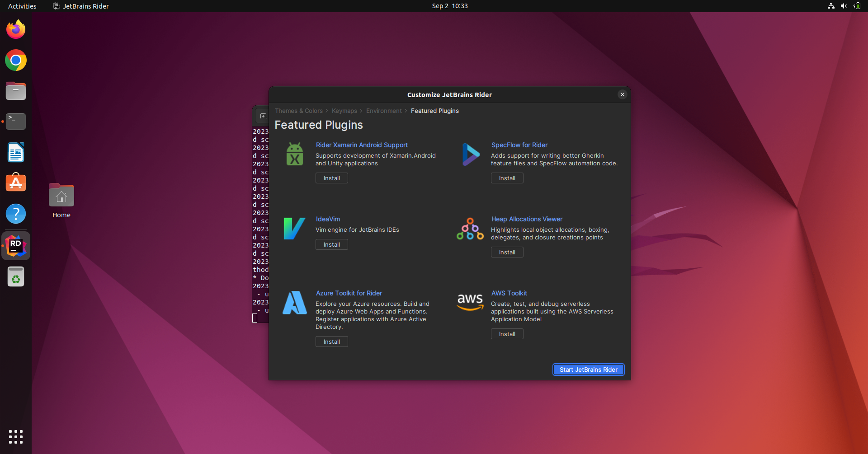Viewport: 868px width, 454px height.
Task: Open Ubuntu Software from the dock
Action: [x=16, y=183]
